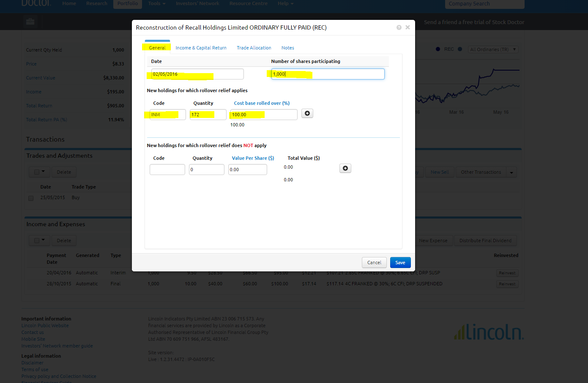Open Privacy policy and Collection Notice link

[59, 376]
